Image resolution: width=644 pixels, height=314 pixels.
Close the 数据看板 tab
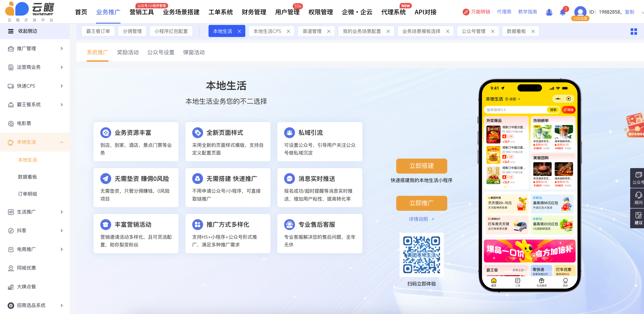(533, 32)
